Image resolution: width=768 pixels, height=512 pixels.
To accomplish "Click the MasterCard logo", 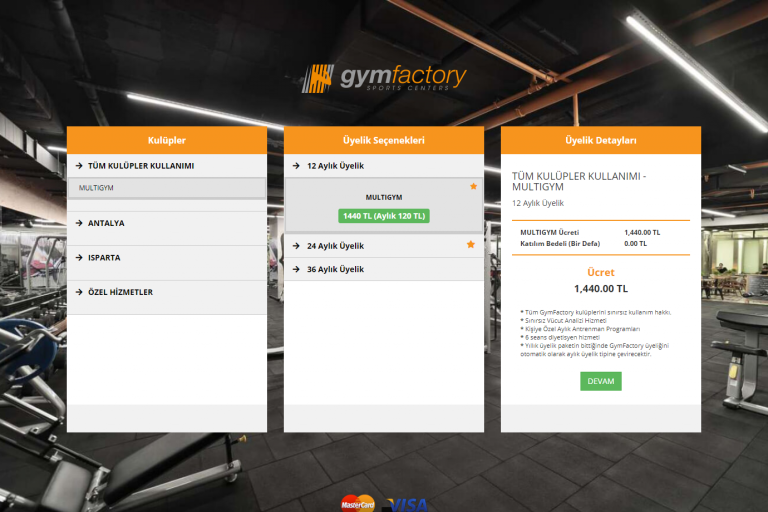I will (x=357, y=502).
